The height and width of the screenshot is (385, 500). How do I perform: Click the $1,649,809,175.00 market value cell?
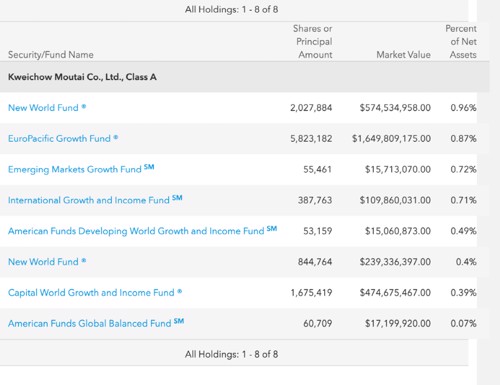391,138
